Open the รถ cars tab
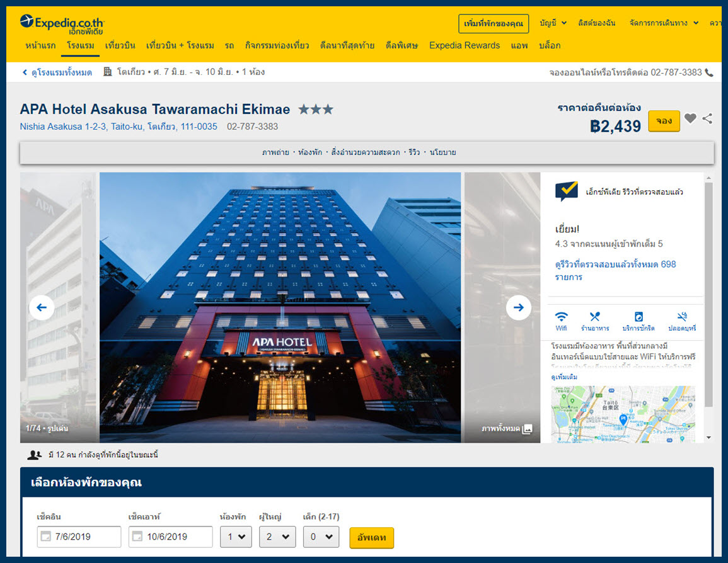 229,45
